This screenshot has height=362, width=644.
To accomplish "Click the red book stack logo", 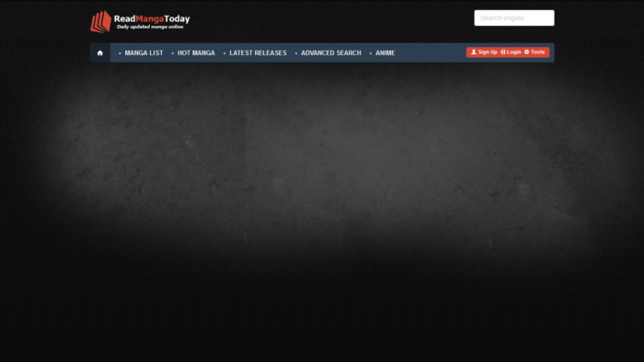I will pyautogui.click(x=100, y=22).
